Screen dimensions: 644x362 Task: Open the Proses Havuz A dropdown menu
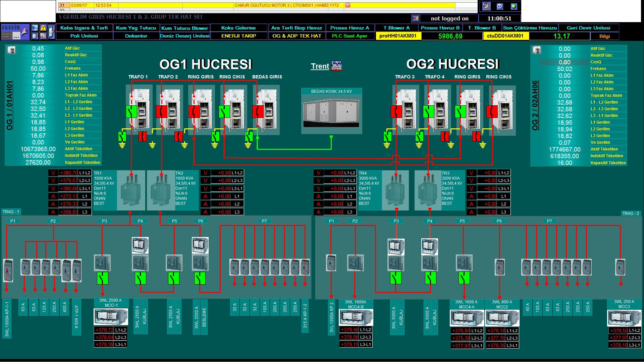(350, 28)
